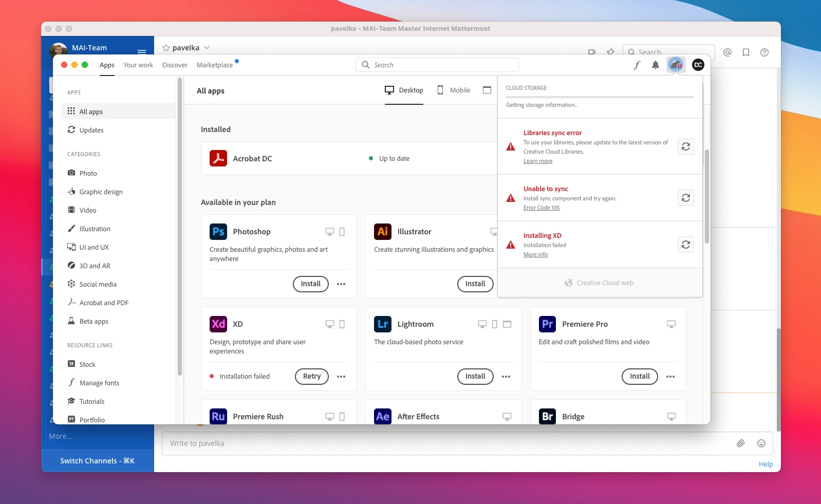
Task: Open more options for Premiere Pro
Action: coord(670,377)
